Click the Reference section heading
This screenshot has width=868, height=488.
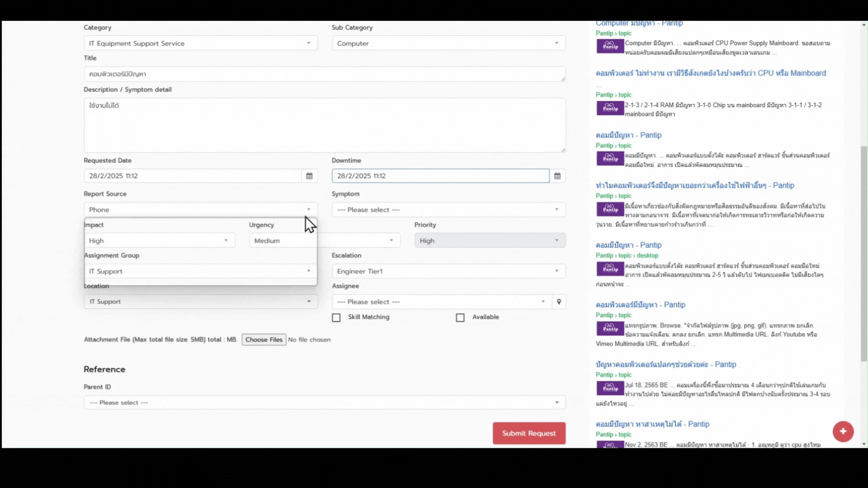tap(104, 369)
